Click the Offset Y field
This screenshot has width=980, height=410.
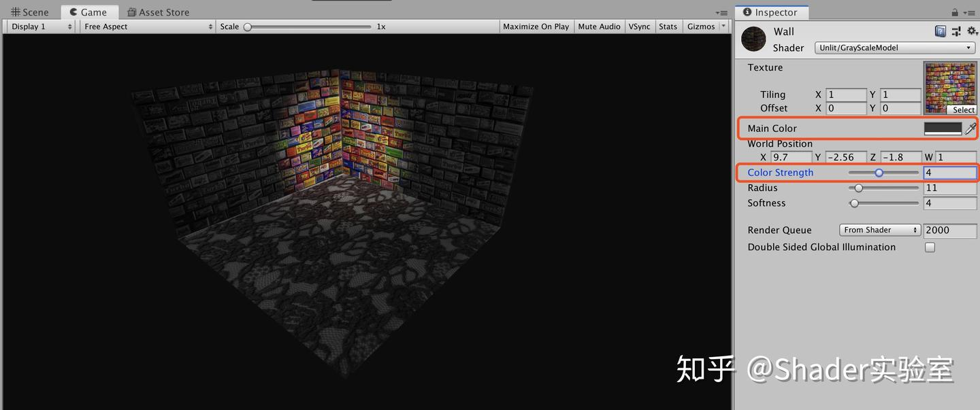click(x=900, y=108)
